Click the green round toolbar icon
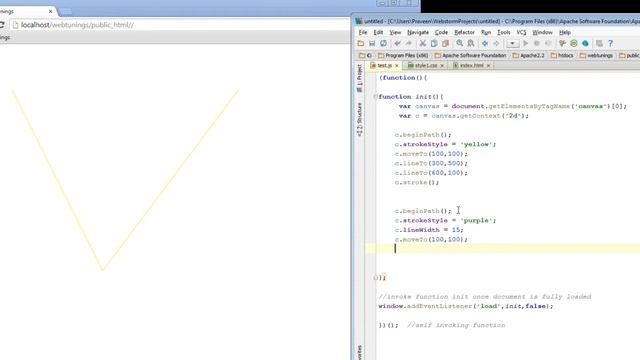This screenshot has height=360, width=640. (x=574, y=43)
